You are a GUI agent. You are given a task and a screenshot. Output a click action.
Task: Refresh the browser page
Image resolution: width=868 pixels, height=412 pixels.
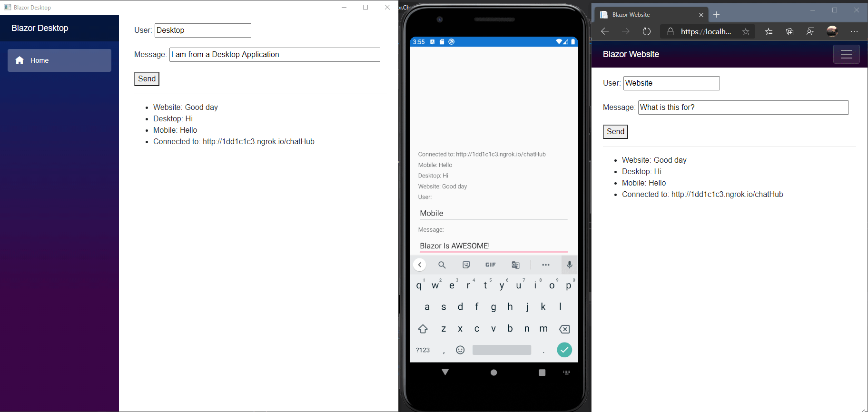647,31
